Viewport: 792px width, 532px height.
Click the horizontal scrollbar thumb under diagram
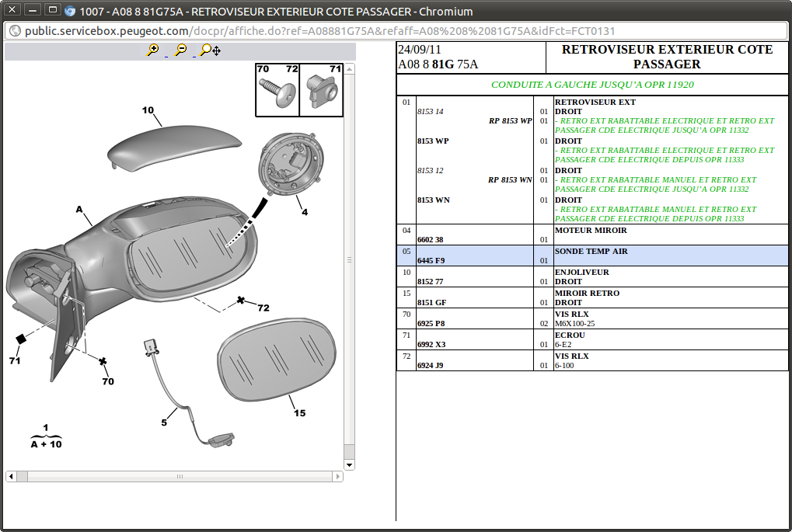click(180, 476)
